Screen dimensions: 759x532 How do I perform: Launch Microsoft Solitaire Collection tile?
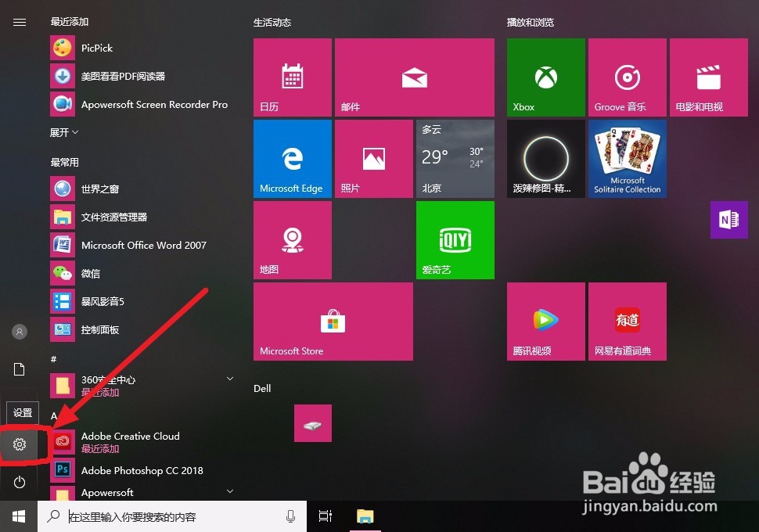tap(628, 159)
